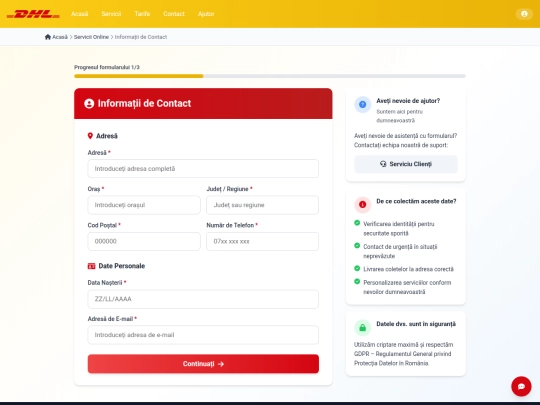The height and width of the screenshot is (405, 540).
Task: Open the chat bubble floating button
Action: 521,386
